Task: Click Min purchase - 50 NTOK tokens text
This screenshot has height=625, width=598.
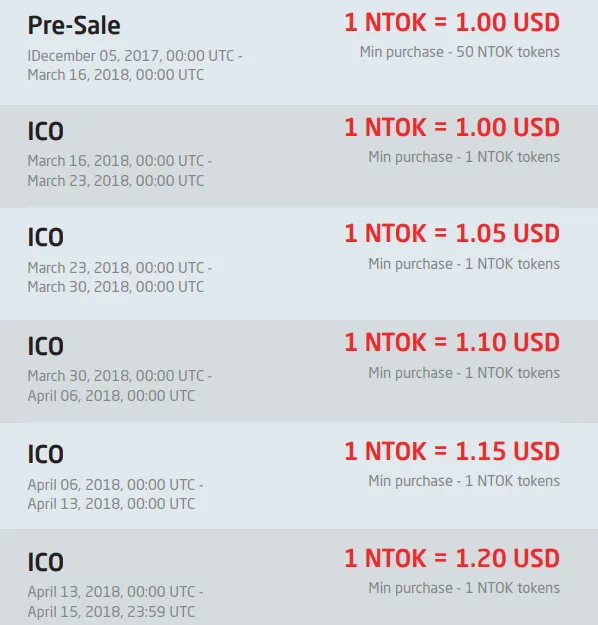Action: point(460,52)
